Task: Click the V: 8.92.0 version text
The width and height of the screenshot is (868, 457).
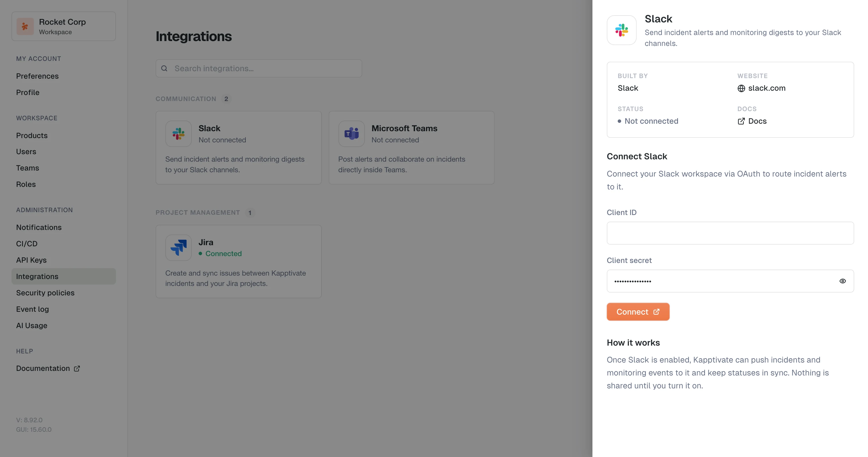Action: (x=29, y=420)
